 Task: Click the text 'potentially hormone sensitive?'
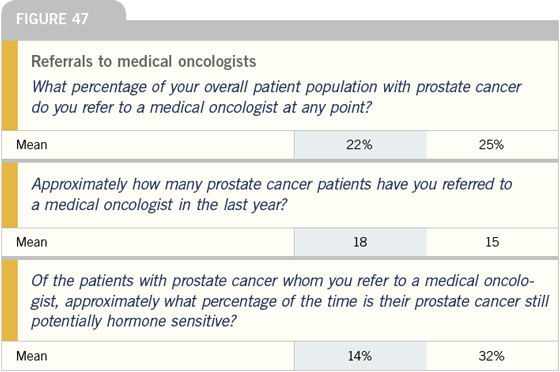[x=134, y=321]
